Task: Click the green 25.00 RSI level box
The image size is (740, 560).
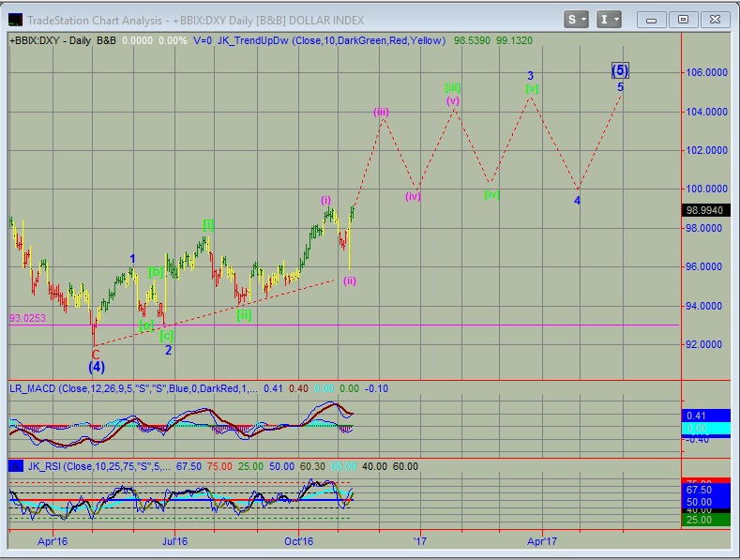Action: [x=706, y=520]
